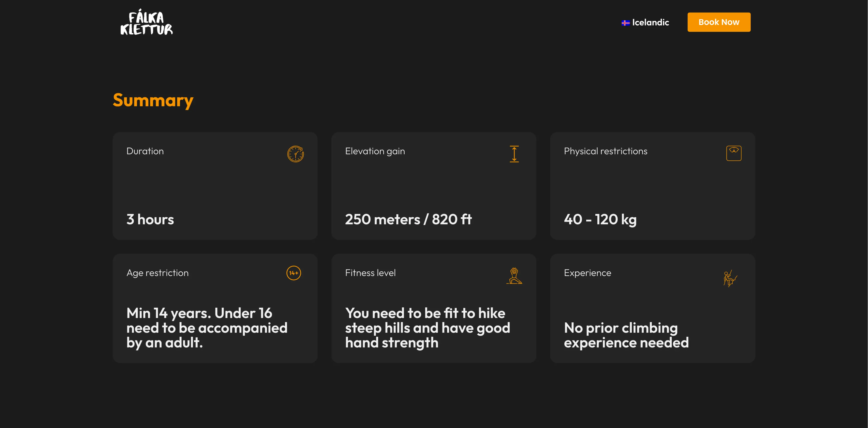Screen dimensions: 868x428
Task: Select the Fitness level card
Action: click(434, 308)
